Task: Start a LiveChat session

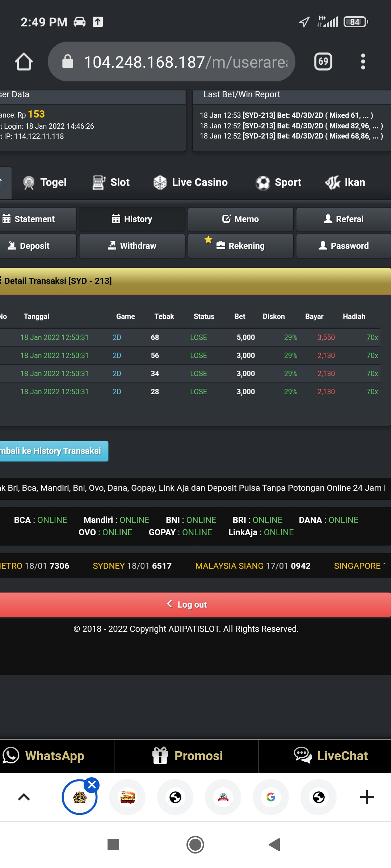Action: pyautogui.click(x=331, y=756)
